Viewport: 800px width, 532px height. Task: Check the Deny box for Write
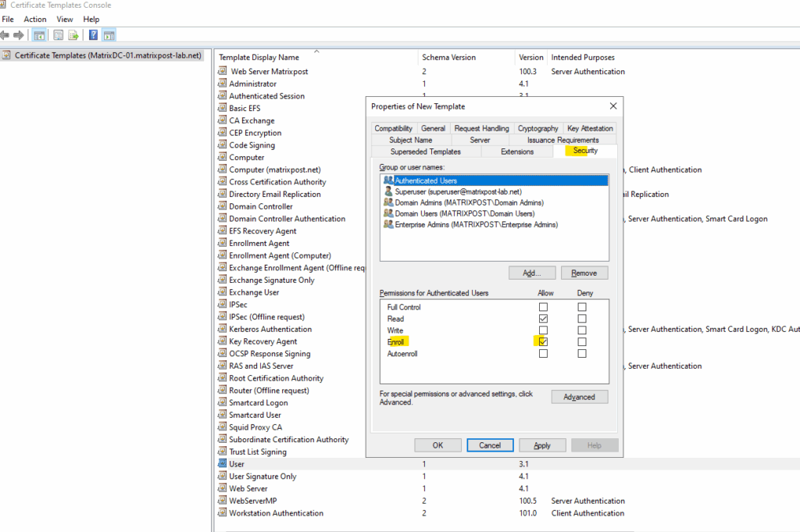(x=582, y=330)
